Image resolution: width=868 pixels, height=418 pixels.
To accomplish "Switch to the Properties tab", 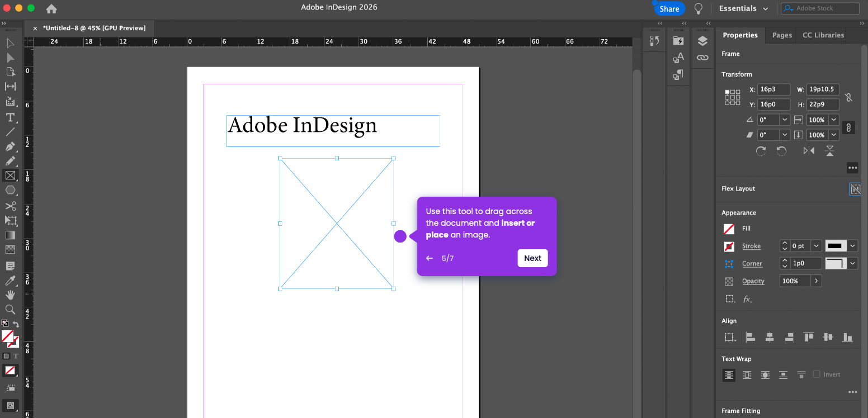I will 740,35.
